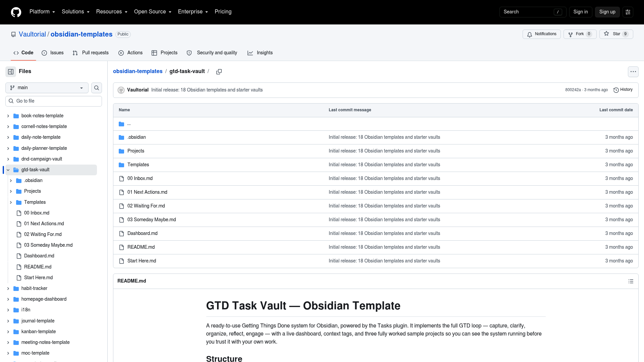Expand .obsidian subfolder chevron in tree
644x362 pixels.
point(11,181)
